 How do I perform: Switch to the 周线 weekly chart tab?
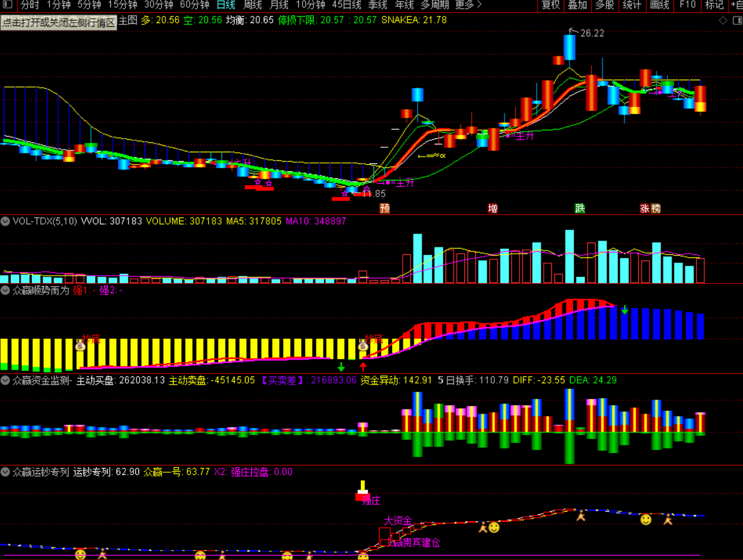point(252,5)
